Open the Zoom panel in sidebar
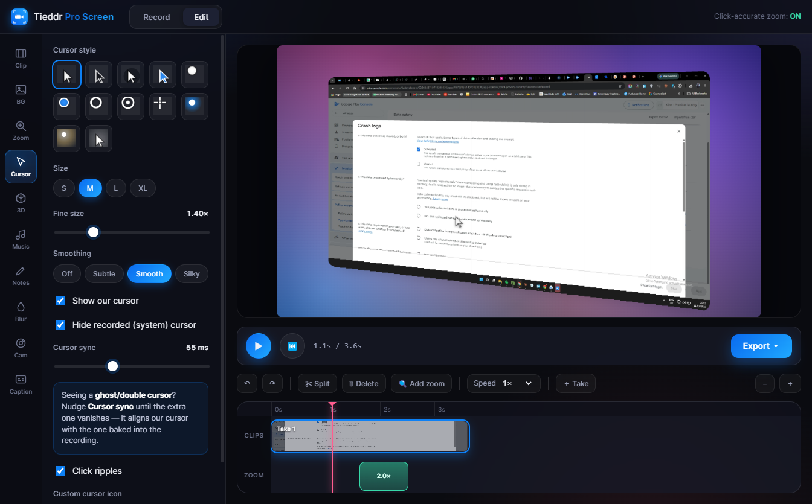Screen dimensions: 812x504 click(x=21, y=130)
